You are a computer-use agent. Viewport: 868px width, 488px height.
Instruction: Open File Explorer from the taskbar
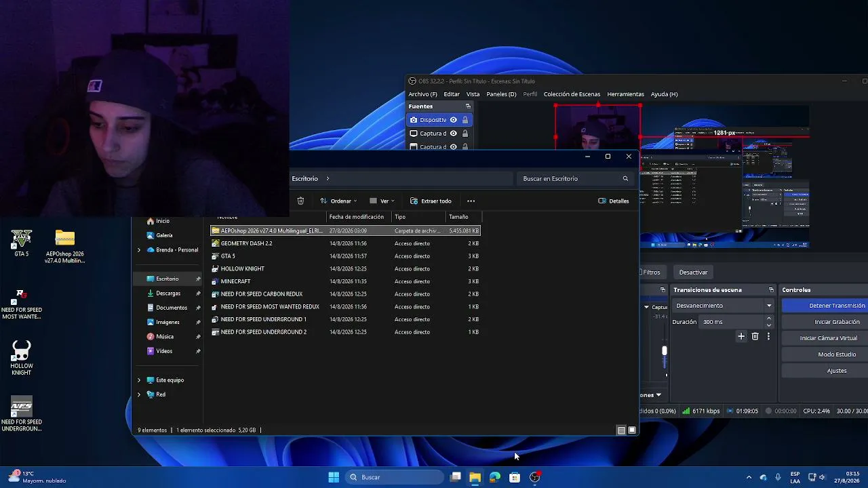475,477
